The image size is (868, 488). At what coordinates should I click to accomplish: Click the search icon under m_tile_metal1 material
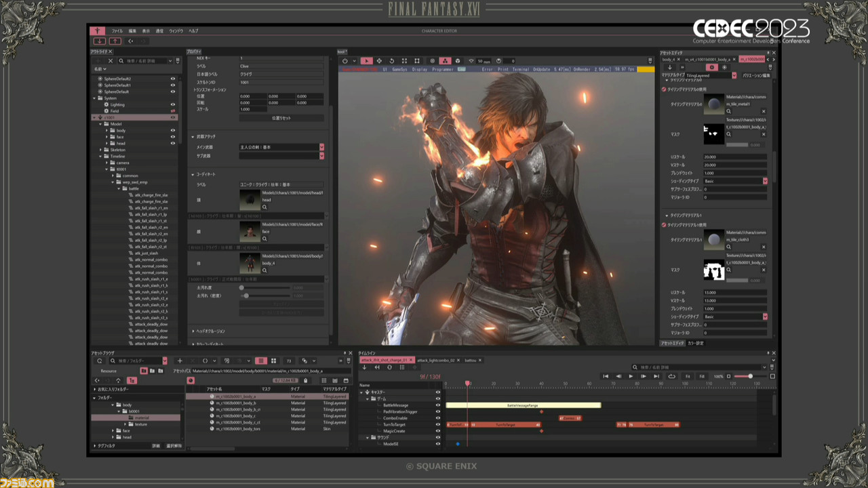pos(729,111)
